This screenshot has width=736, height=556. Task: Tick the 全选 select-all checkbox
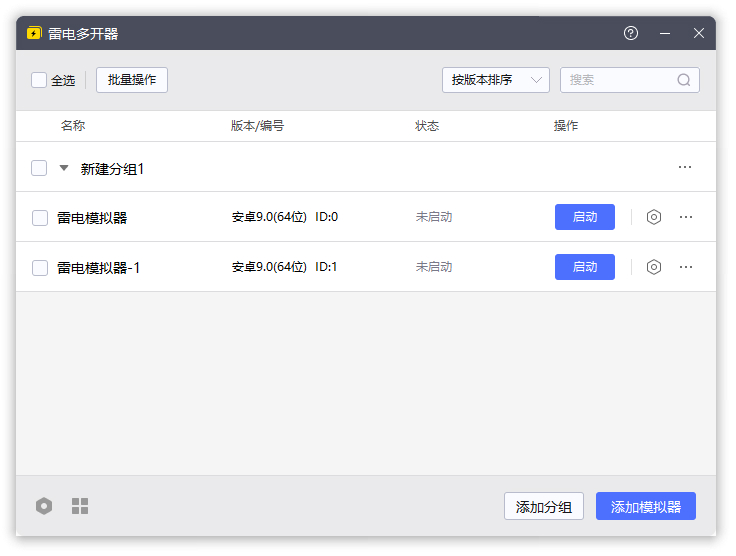pos(39,80)
